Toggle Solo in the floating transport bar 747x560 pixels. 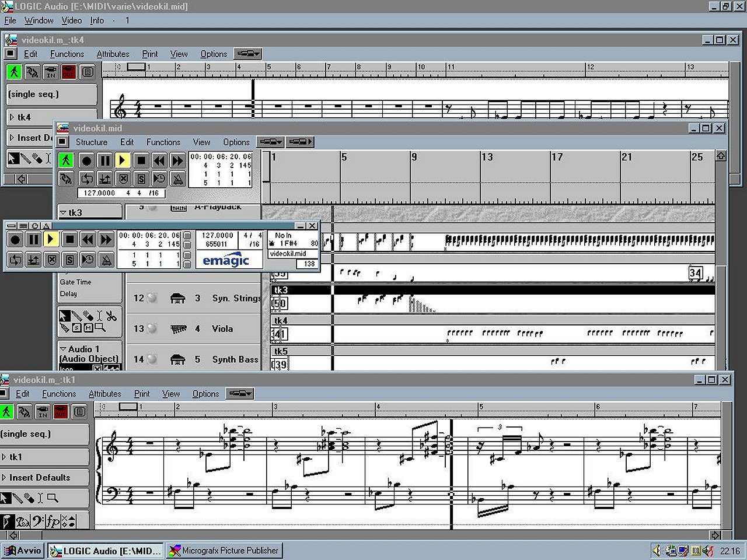tap(69, 260)
